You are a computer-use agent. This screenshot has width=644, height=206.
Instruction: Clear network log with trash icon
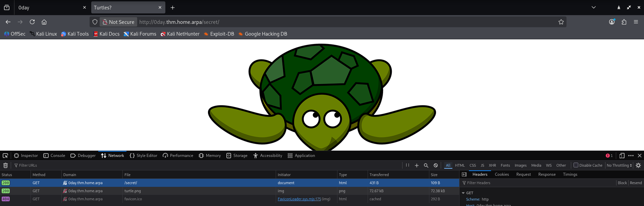pos(5,165)
